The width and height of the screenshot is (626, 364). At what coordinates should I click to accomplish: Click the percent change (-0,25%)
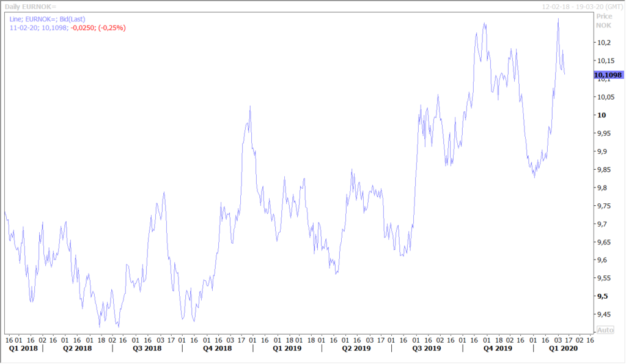(x=112, y=28)
